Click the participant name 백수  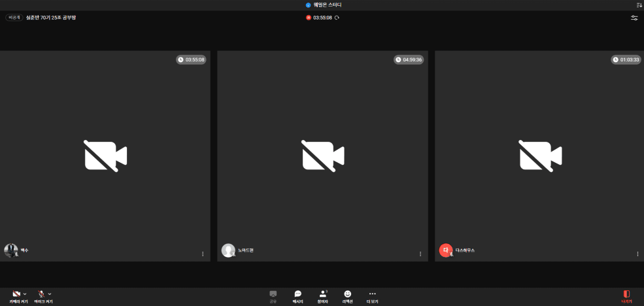25,250
